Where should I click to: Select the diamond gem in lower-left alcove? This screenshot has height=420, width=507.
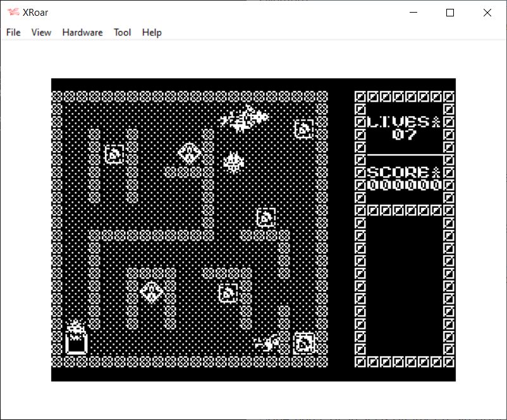[x=152, y=292]
